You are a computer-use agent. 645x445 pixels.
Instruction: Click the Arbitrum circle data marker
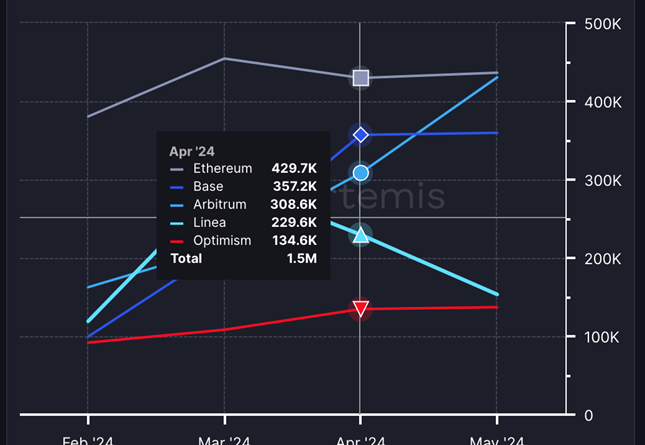[361, 173]
